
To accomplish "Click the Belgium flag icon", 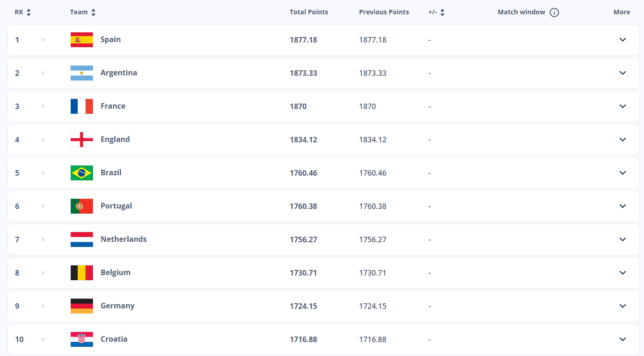I will click(x=82, y=273).
